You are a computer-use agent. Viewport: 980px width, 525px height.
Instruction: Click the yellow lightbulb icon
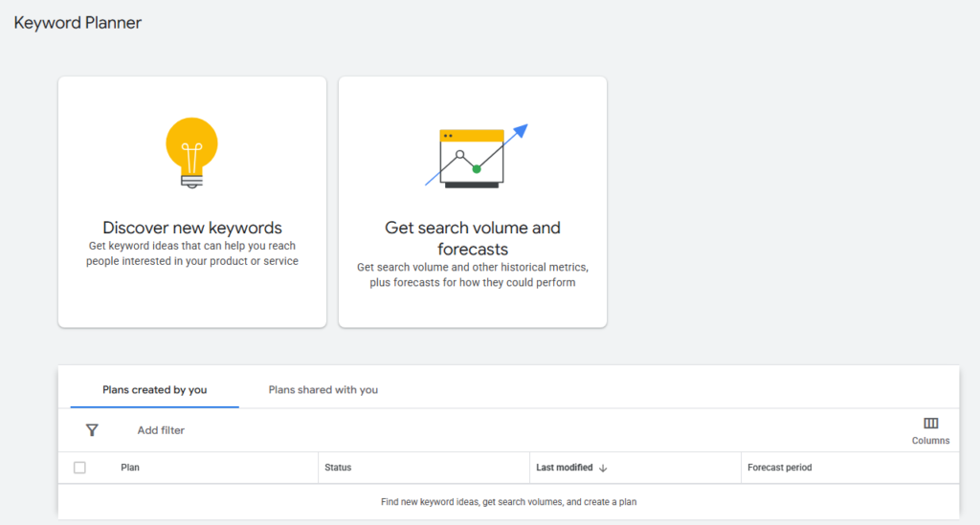click(x=191, y=152)
